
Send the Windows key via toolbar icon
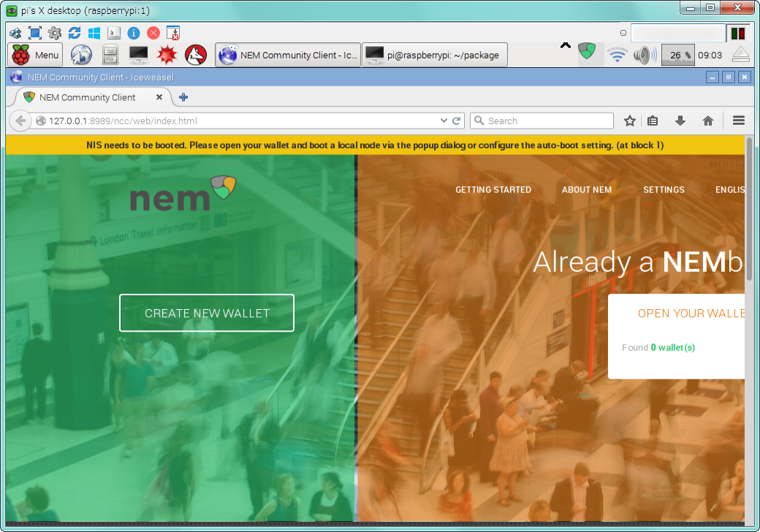[94, 33]
